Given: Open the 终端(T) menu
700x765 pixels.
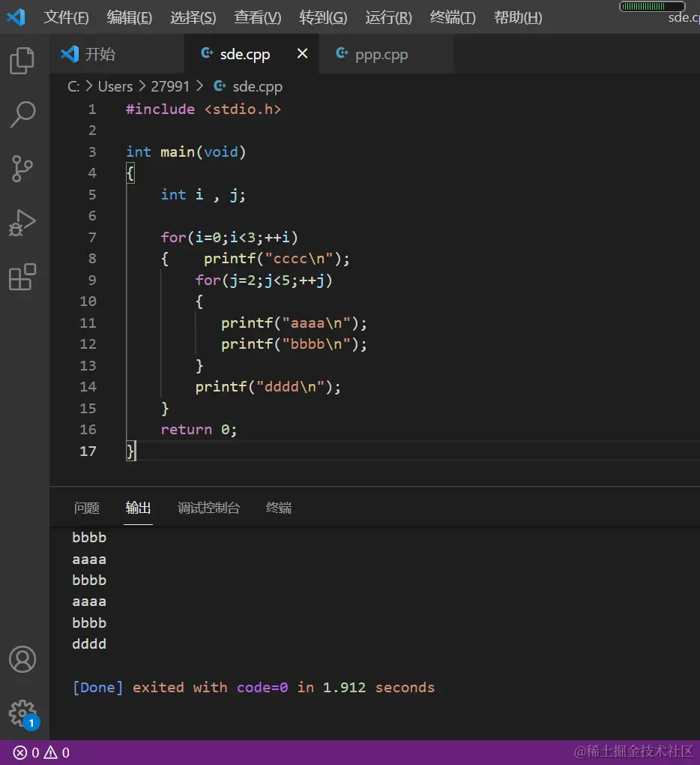Looking at the screenshot, I should pyautogui.click(x=453, y=17).
